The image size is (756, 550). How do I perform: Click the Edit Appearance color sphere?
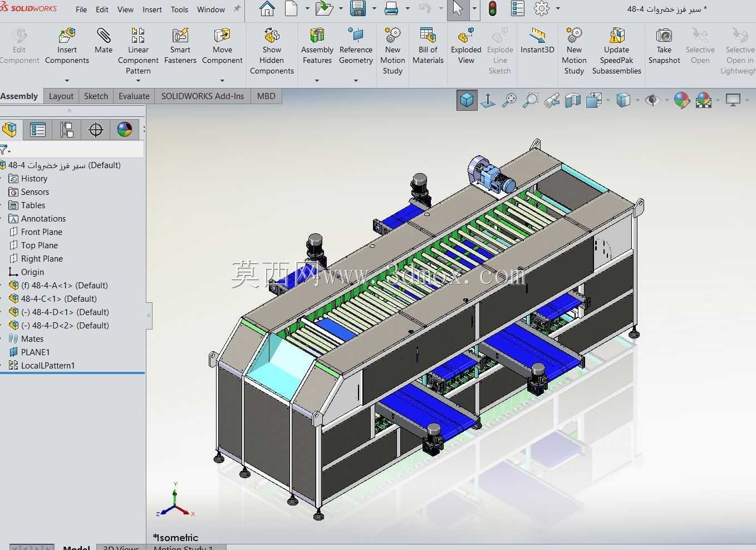682,100
